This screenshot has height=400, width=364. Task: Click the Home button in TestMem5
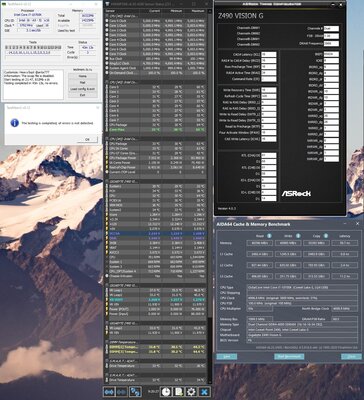point(83,76)
